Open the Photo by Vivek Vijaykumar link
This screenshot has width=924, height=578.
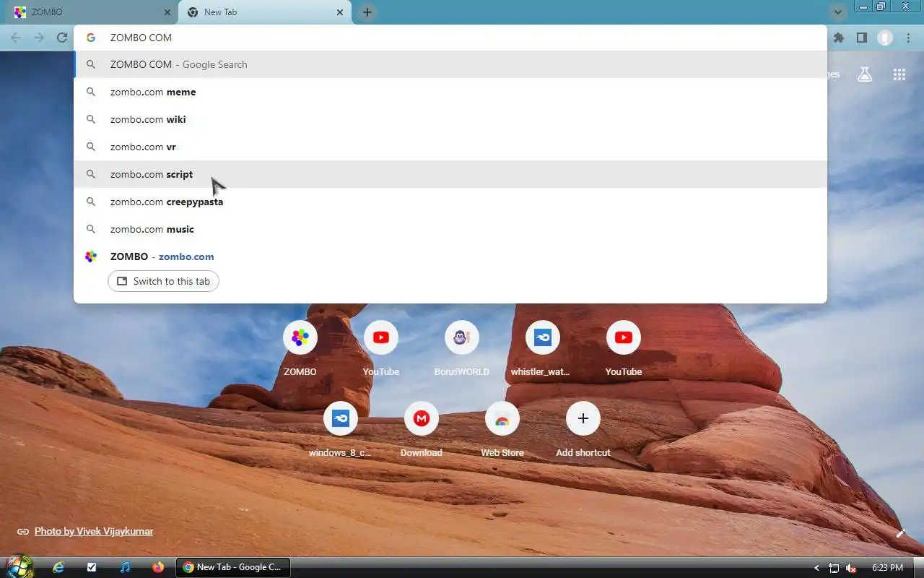click(x=94, y=531)
